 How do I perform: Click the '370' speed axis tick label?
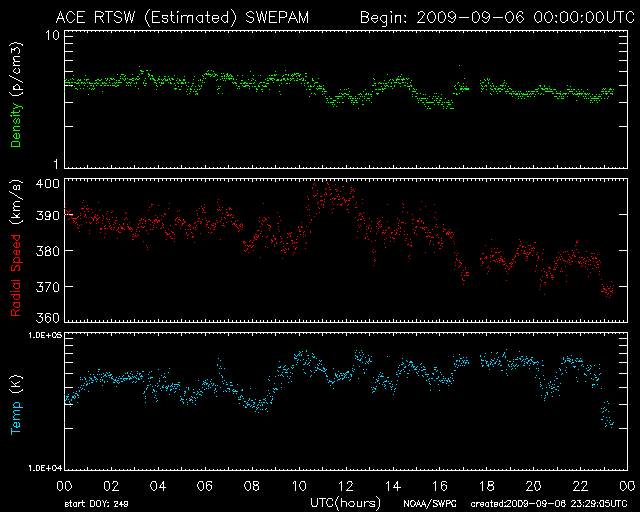pos(48,287)
